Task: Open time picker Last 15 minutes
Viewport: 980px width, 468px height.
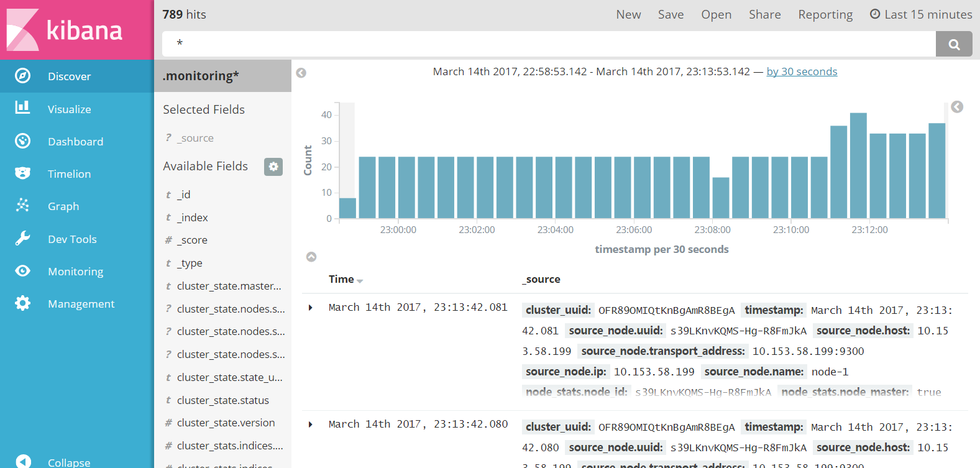Action: (x=921, y=14)
